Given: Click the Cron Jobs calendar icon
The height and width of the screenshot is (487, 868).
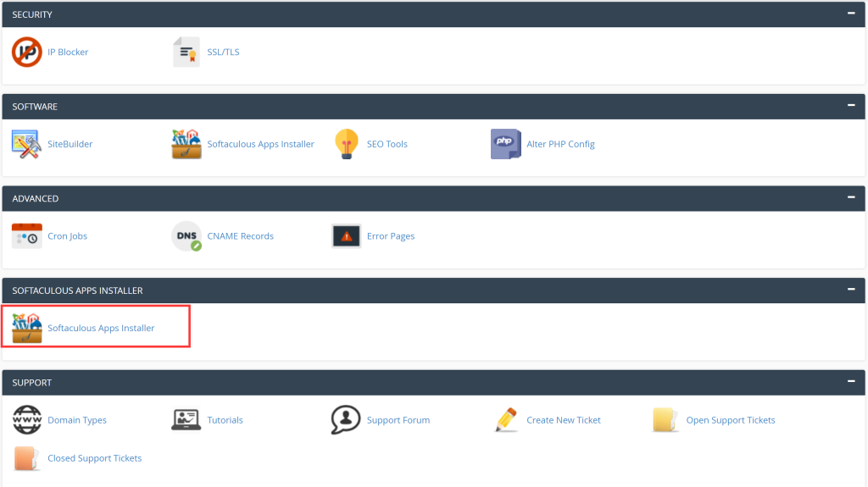Looking at the screenshot, I should tap(26, 236).
